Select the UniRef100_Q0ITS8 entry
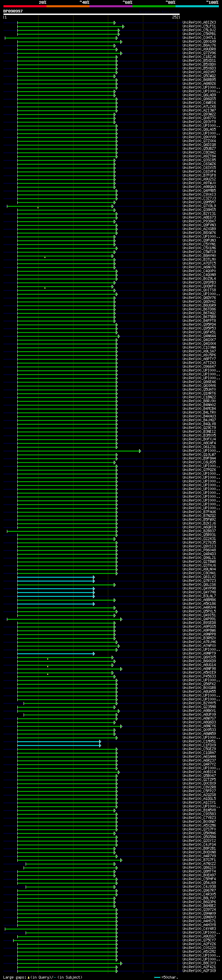The width and height of the screenshot is (222, 980). pos(199,290)
